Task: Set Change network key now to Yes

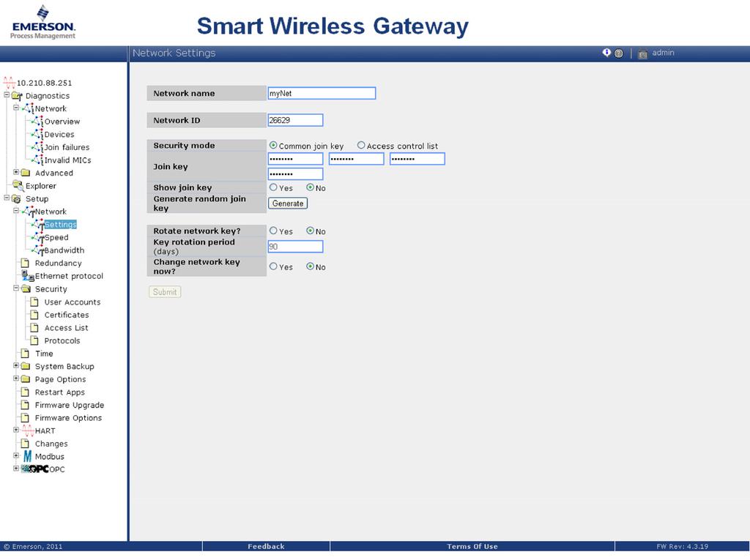Action: [x=273, y=266]
